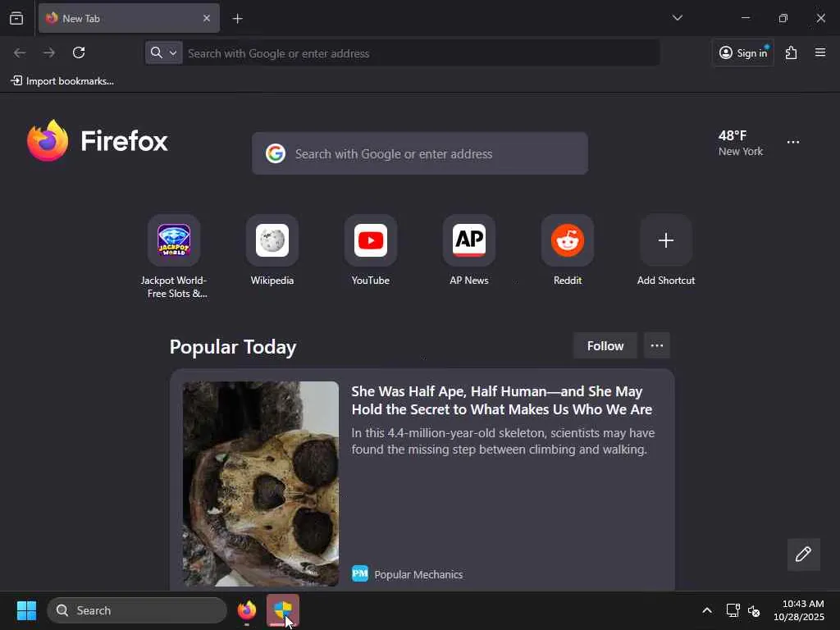
Task: Focus the Google search box on the page
Action: click(420, 153)
